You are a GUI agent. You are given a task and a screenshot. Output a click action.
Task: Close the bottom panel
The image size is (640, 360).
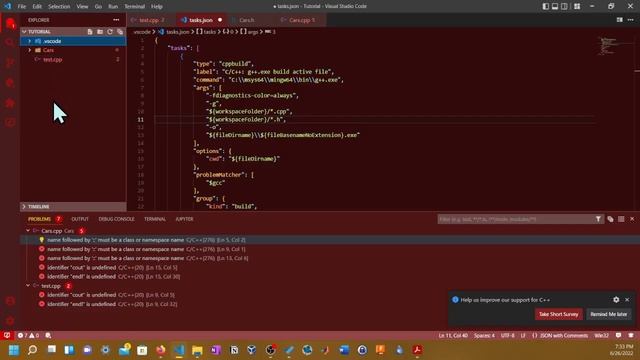[x=632, y=219]
